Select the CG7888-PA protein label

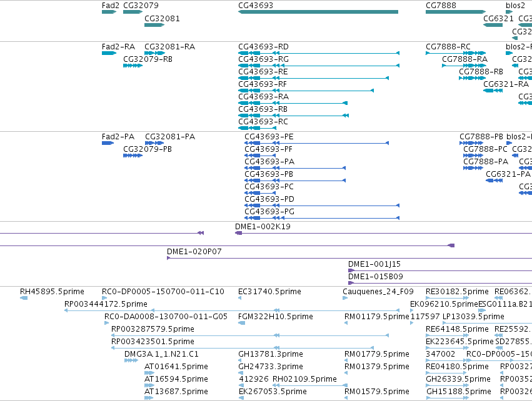pyautogui.click(x=486, y=162)
